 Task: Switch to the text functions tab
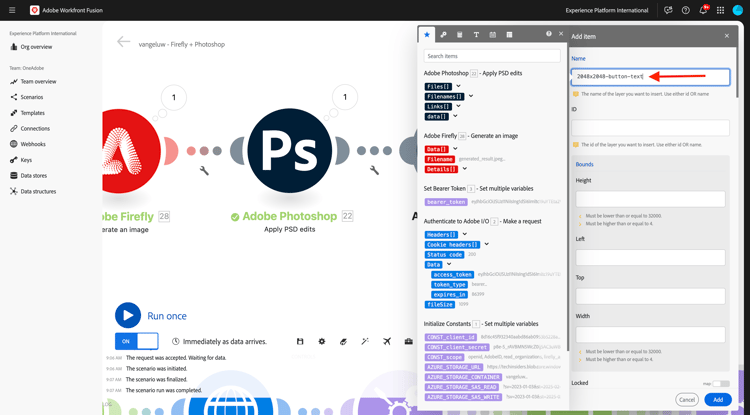click(476, 34)
